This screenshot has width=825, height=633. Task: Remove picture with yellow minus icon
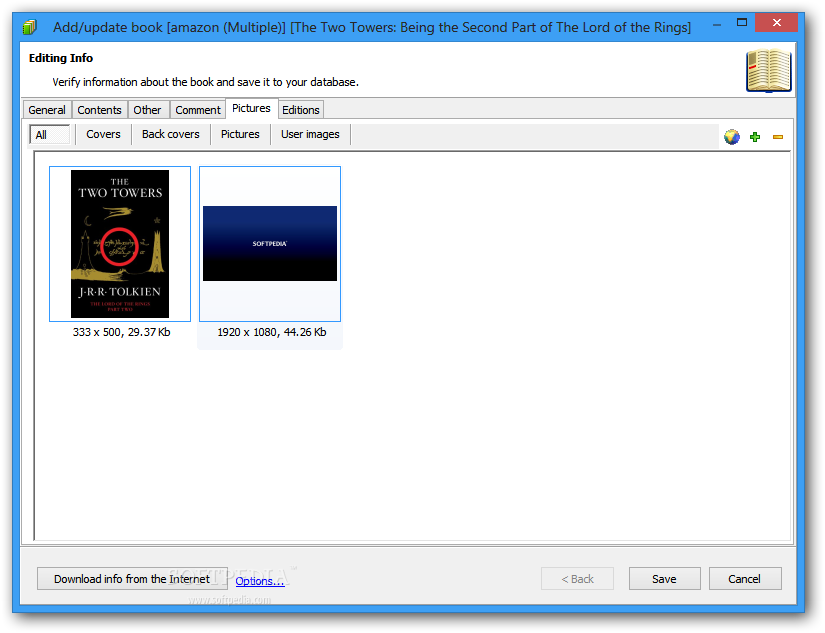(x=778, y=137)
